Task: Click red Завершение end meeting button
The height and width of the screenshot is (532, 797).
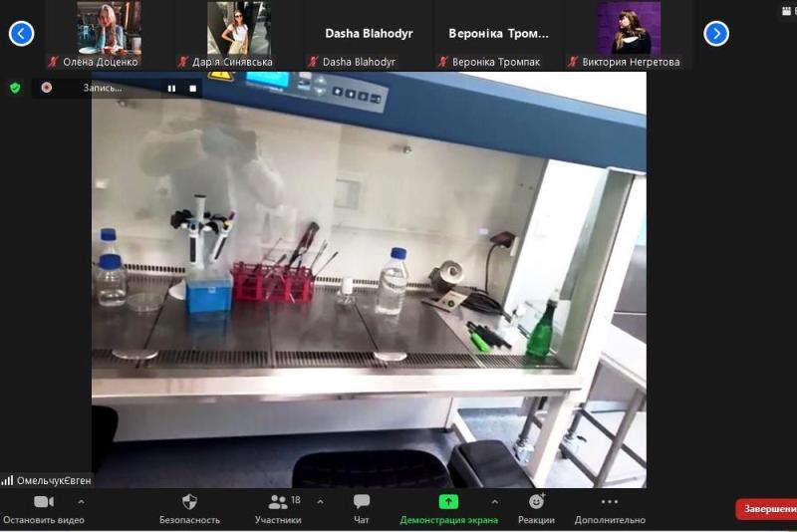Action: point(766,509)
